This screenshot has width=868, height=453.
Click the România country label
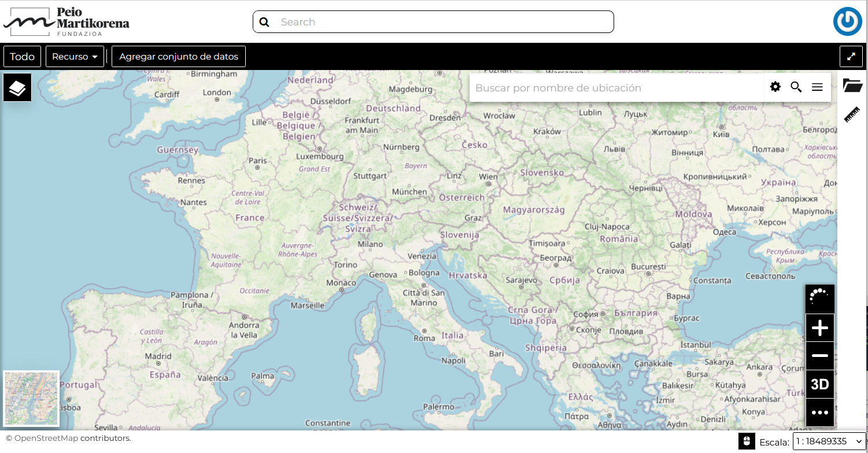[x=619, y=238]
